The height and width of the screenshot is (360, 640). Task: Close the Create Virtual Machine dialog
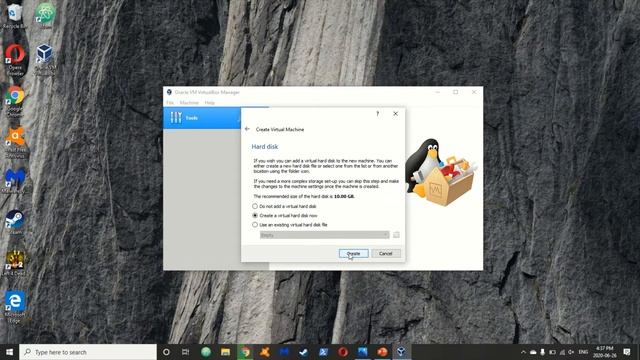pyautogui.click(x=396, y=113)
